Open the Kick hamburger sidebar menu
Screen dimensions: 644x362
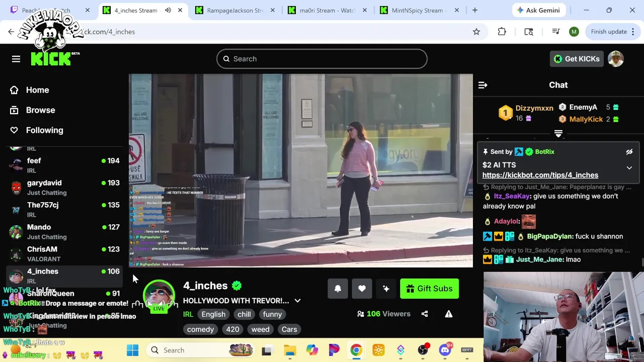[x=16, y=59]
